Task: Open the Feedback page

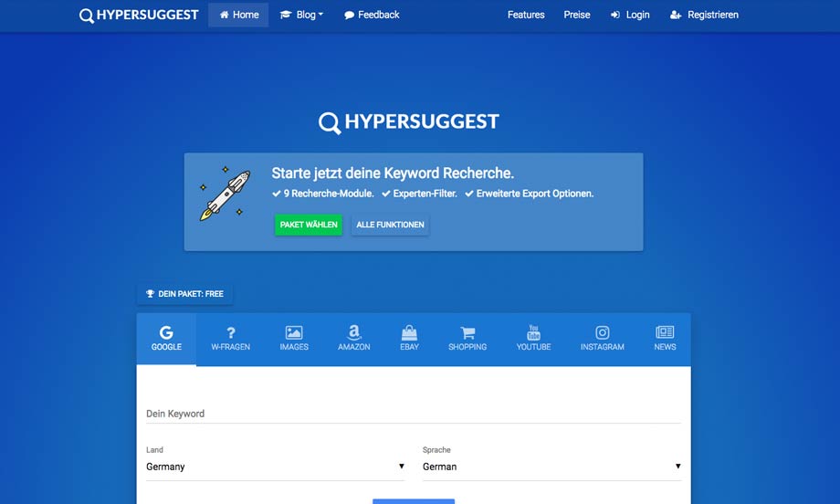Action: 372,15
